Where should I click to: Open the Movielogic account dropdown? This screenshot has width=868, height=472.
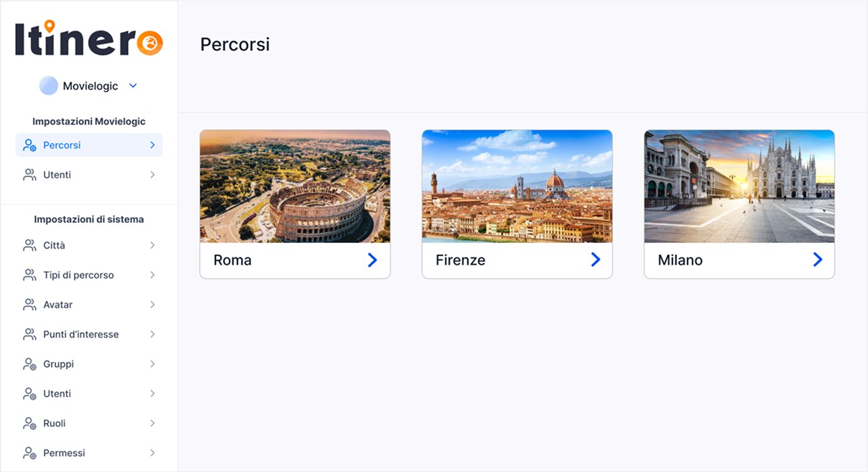[x=132, y=85]
